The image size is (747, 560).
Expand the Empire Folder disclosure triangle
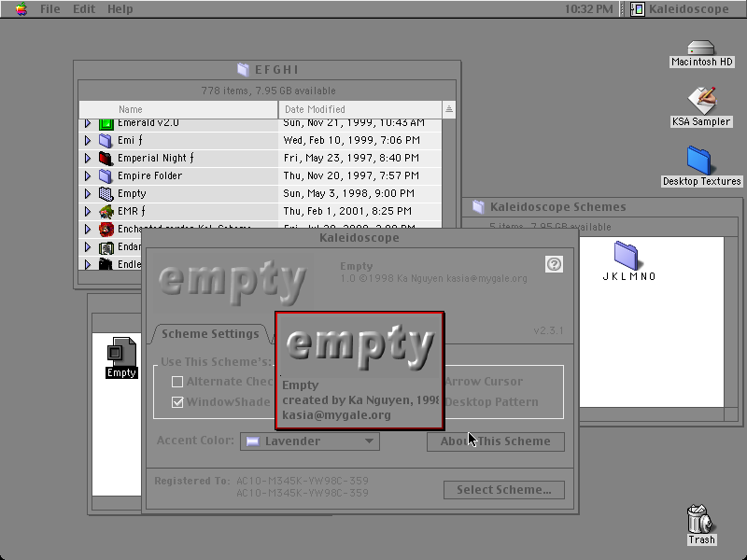point(88,175)
